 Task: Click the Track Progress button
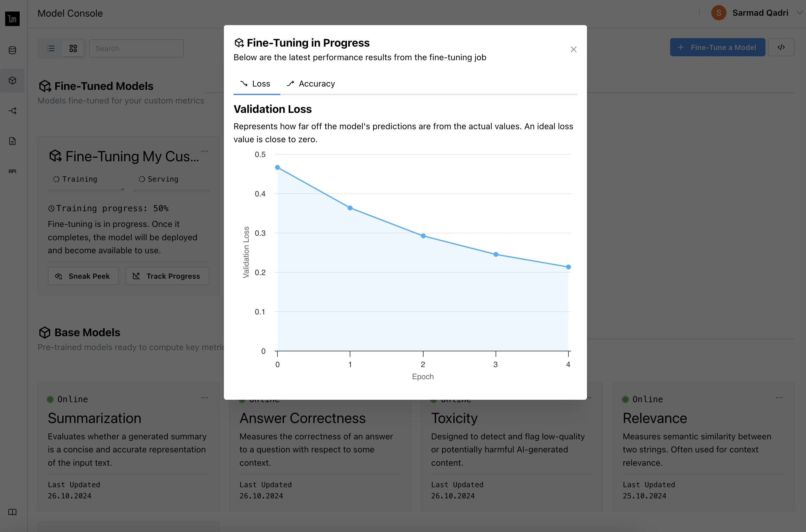[167, 276]
